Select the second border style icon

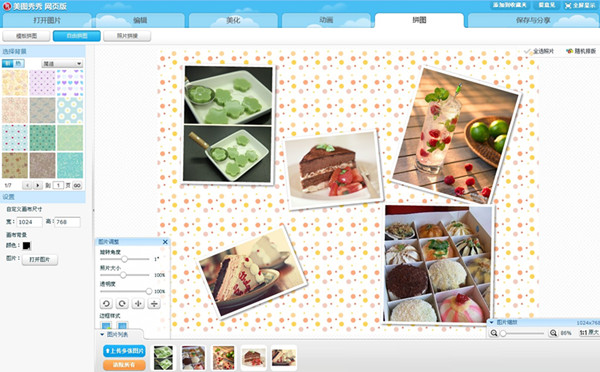pos(122,326)
